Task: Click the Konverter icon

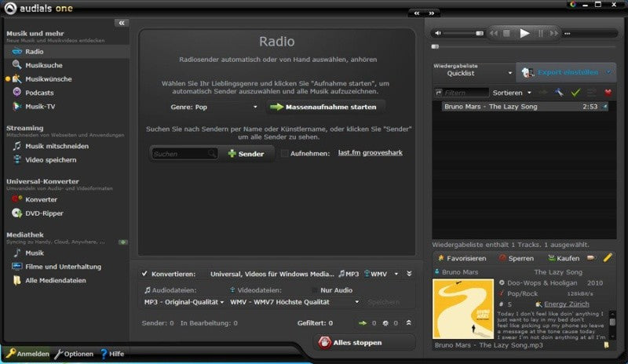Action: click(16, 199)
